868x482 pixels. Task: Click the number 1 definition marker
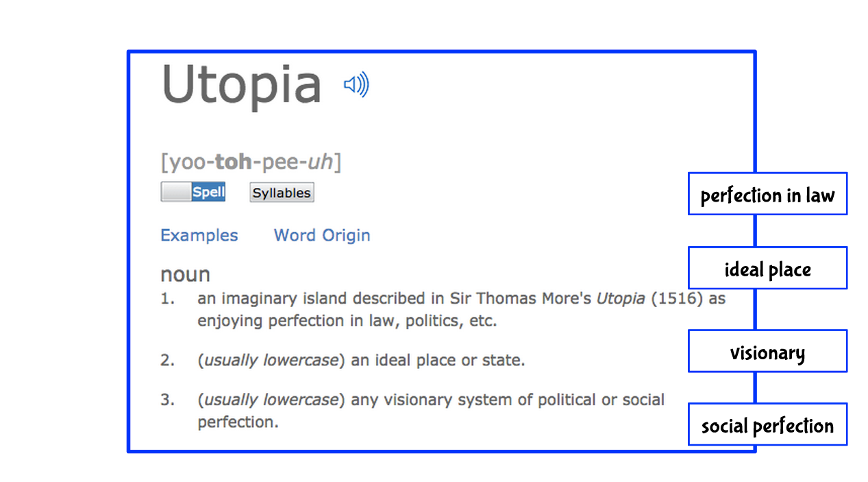coord(167,299)
